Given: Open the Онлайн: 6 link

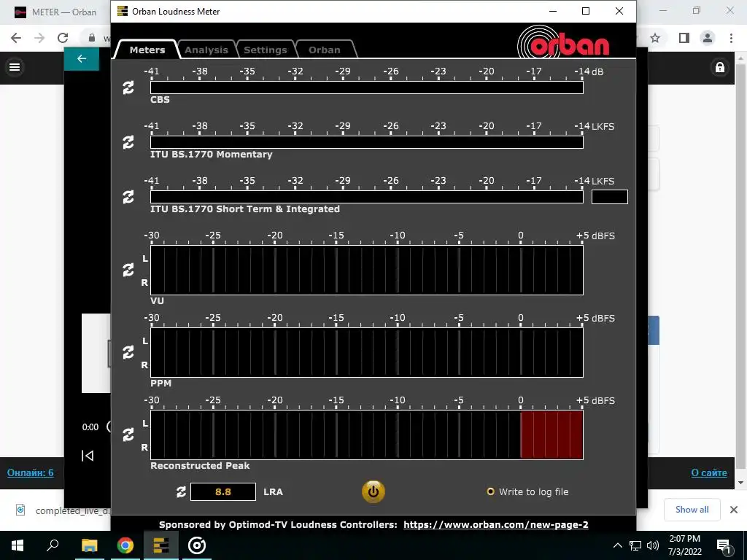Looking at the screenshot, I should pyautogui.click(x=30, y=472).
